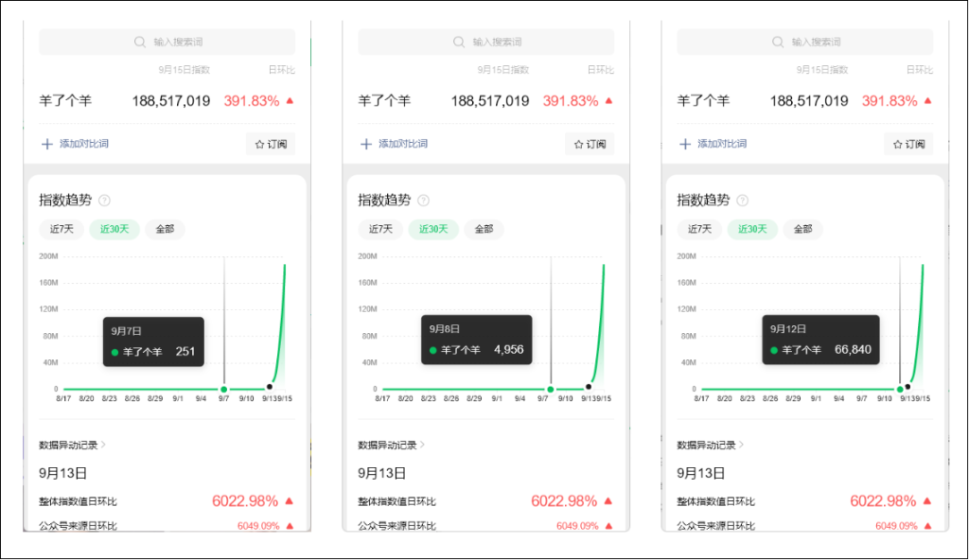Click tooltip value 4,956 on middle chart
Screen dimensions: 969x560
point(508,350)
